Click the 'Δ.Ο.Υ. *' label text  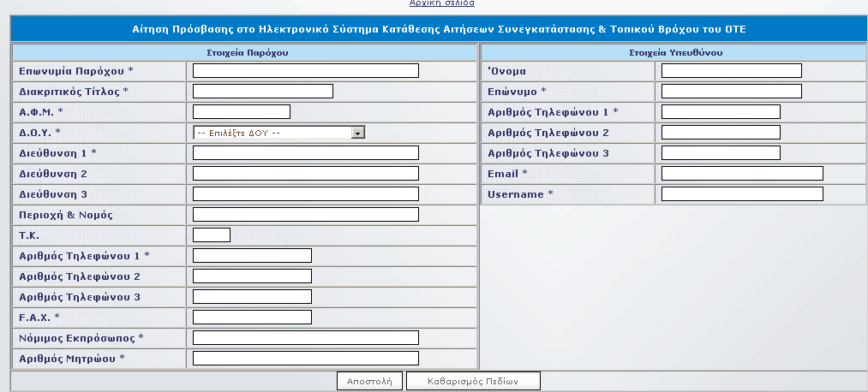point(40,133)
